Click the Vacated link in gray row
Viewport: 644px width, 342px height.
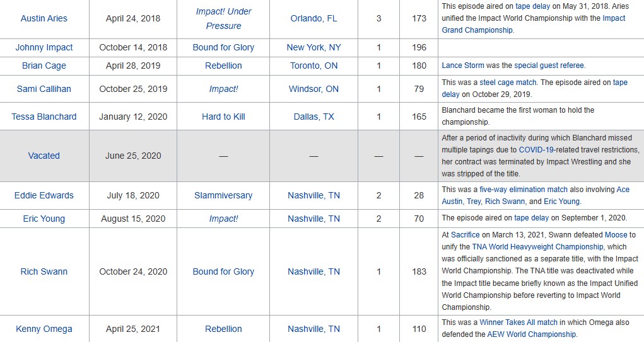[x=44, y=156]
